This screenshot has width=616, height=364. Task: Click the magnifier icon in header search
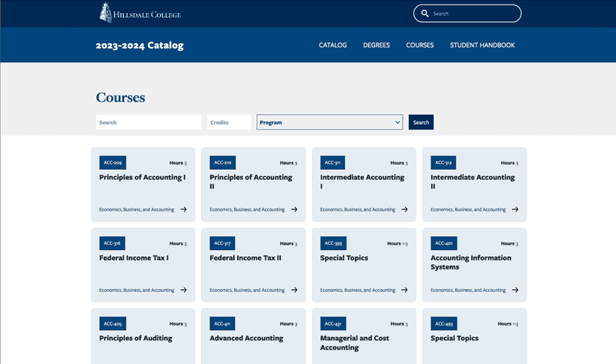(425, 13)
